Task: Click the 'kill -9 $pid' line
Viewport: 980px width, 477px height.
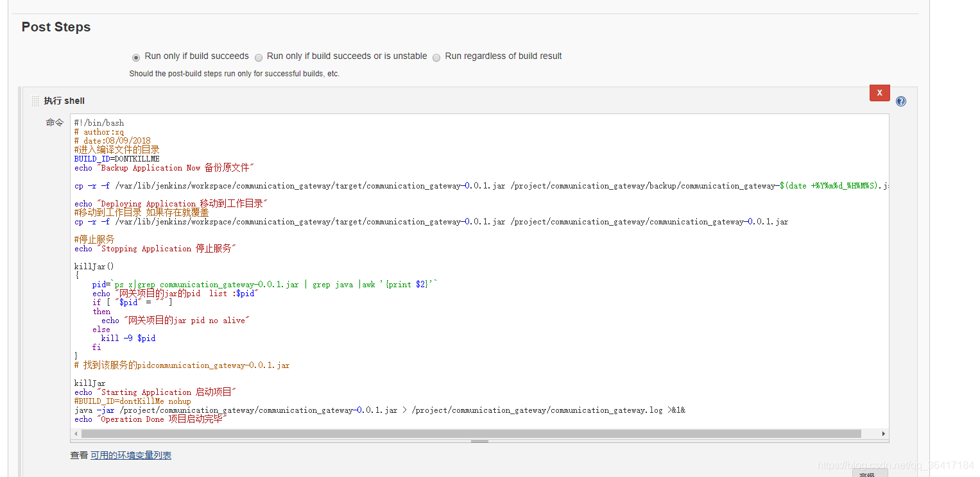Action: pyautogui.click(x=128, y=339)
